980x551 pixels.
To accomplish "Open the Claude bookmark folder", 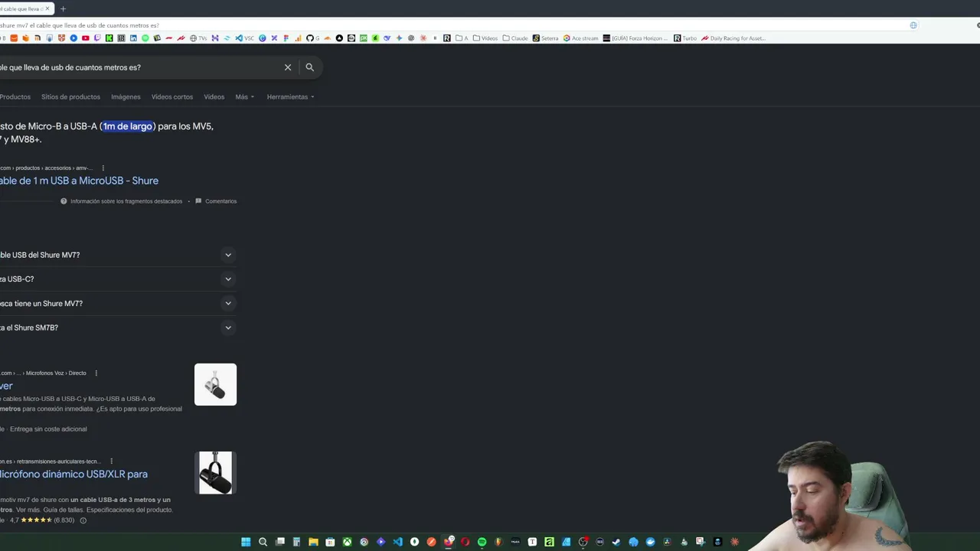I will pos(515,38).
